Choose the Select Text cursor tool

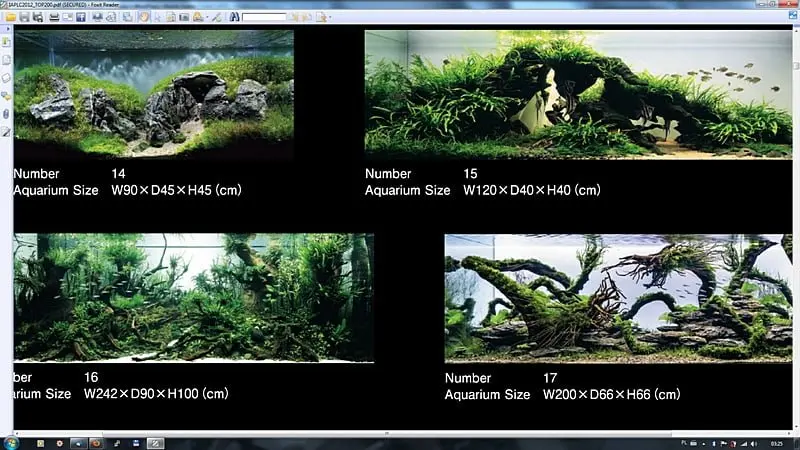pos(158,17)
